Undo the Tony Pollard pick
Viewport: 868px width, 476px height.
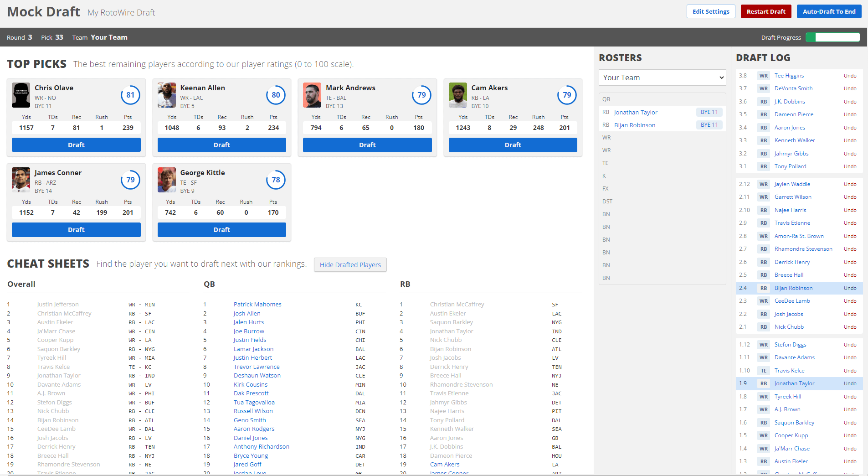[x=850, y=166]
